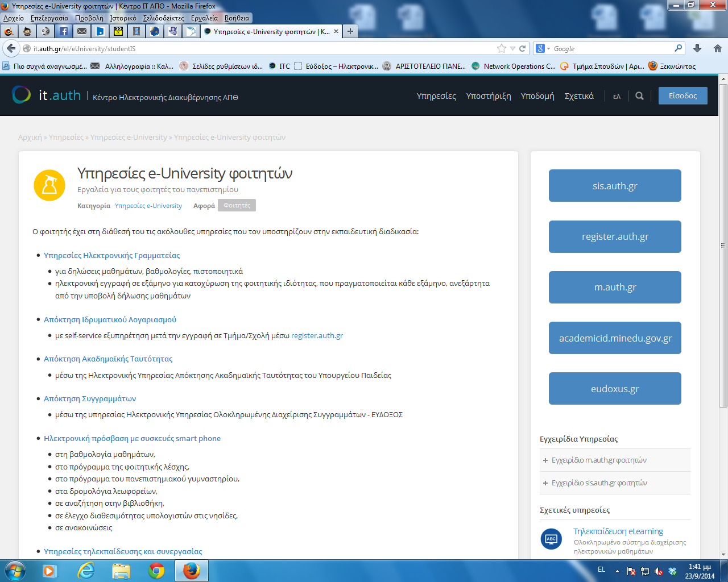Click the sis.auth.gr button
728x582 pixels.
coord(615,185)
